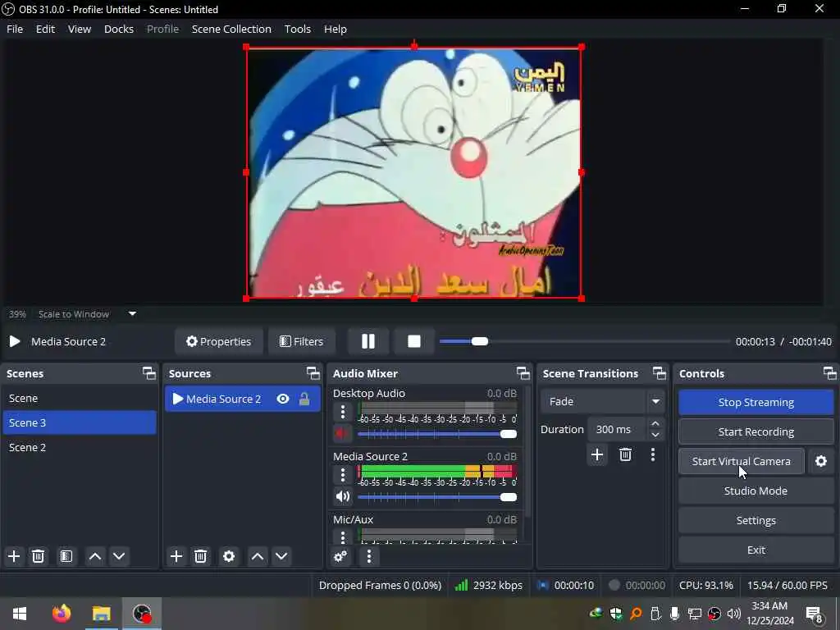840x630 pixels.
Task: Open source properties gear in Sources dock
Action: [x=229, y=556]
